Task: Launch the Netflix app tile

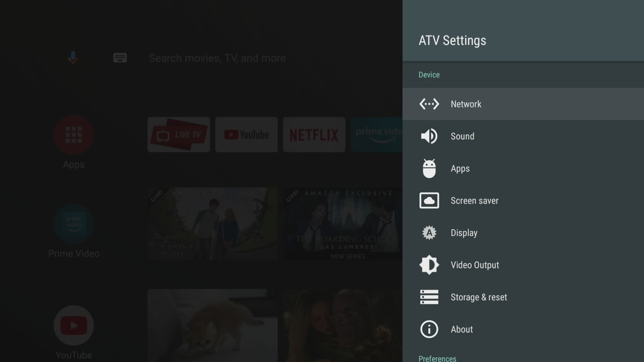Action: (314, 135)
